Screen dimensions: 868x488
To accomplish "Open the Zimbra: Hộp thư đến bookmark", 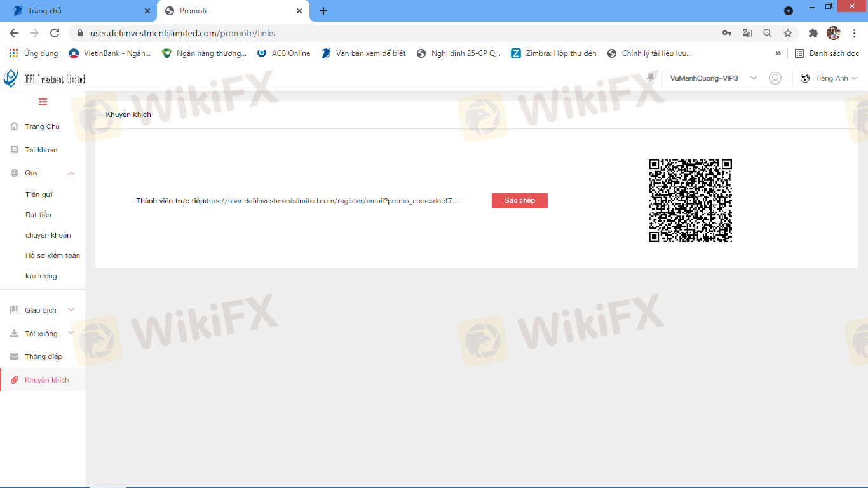I will point(554,53).
